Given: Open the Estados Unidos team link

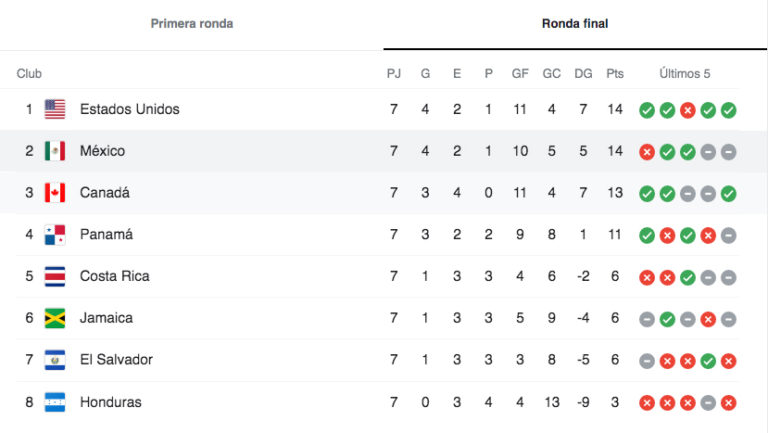Looking at the screenshot, I should pos(130,109).
